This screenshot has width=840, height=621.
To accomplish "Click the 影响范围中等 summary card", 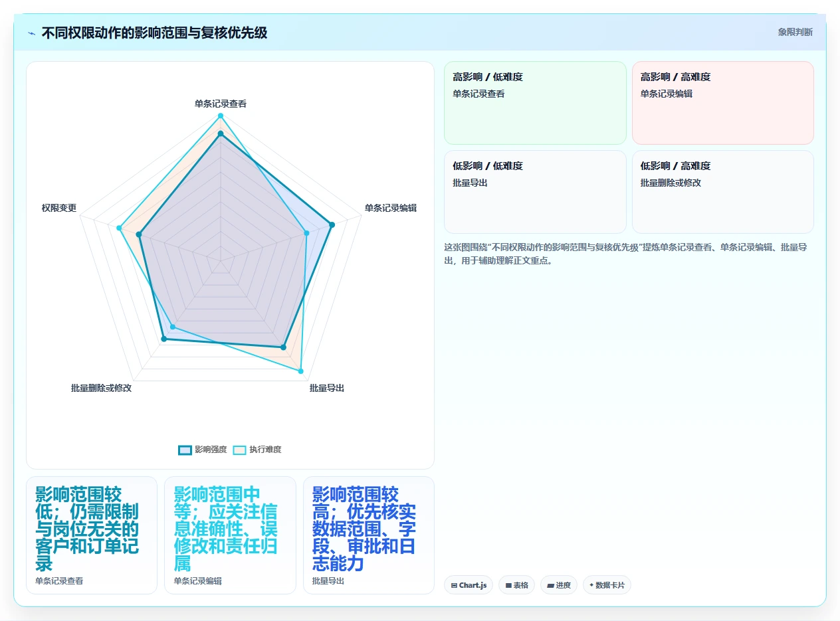I will (x=230, y=535).
